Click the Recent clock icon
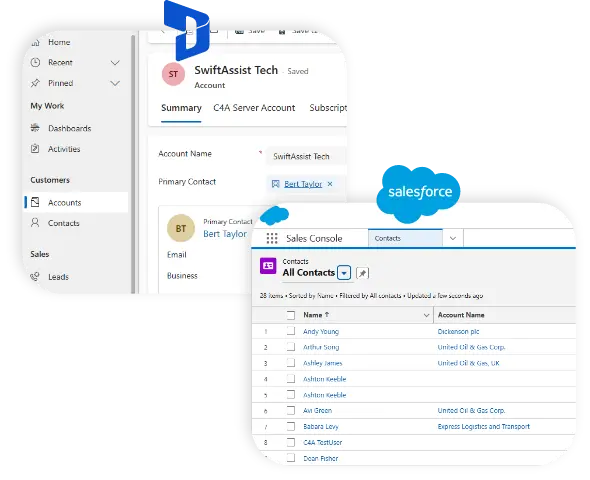 (x=35, y=62)
